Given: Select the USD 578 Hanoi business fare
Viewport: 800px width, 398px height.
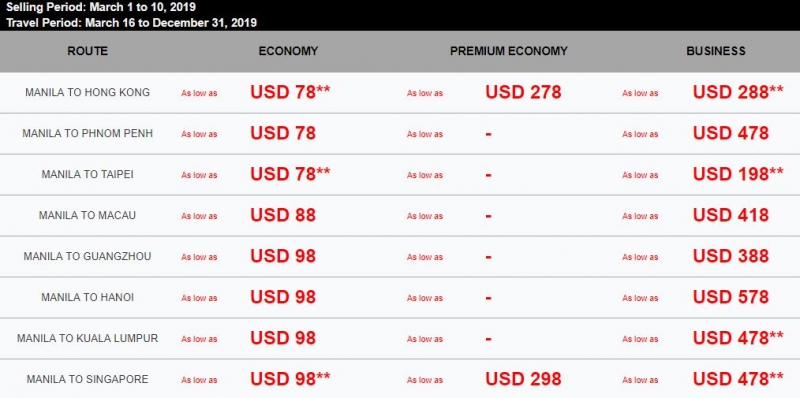Looking at the screenshot, I should click(x=731, y=297).
